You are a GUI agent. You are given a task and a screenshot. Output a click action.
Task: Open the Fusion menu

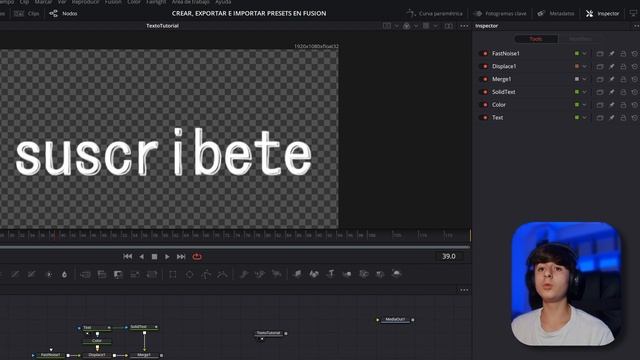[113, 2]
